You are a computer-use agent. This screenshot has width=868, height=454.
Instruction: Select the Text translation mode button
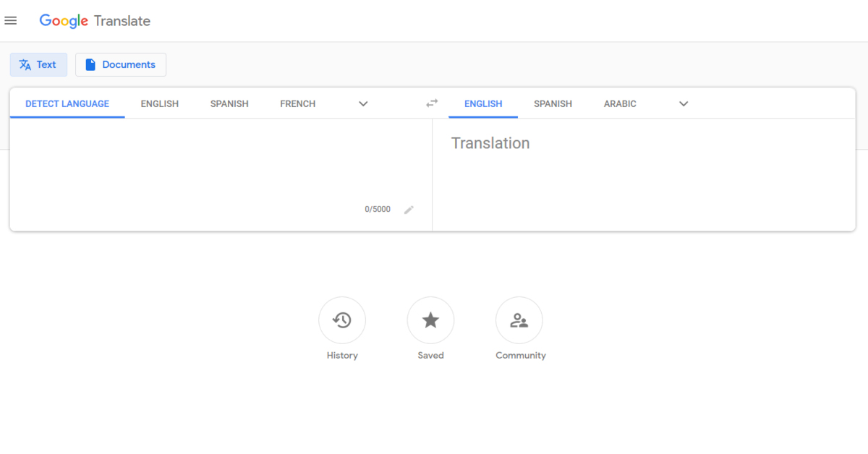pyautogui.click(x=38, y=64)
